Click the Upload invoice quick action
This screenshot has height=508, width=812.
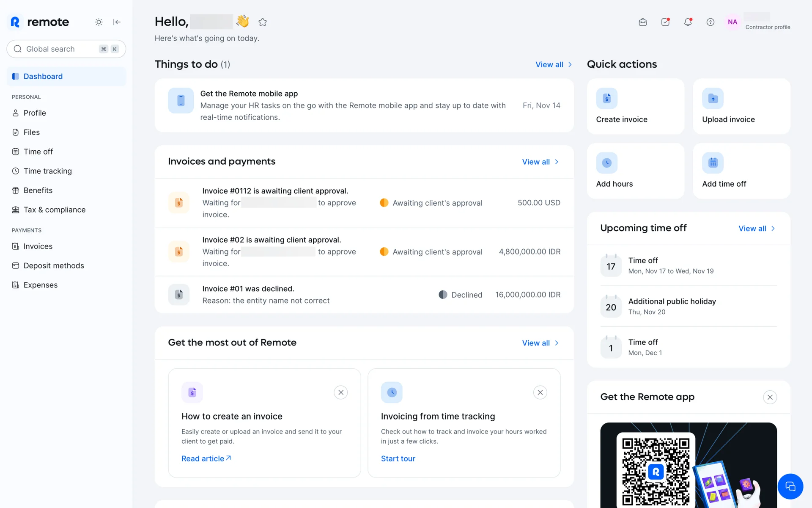tap(741, 106)
